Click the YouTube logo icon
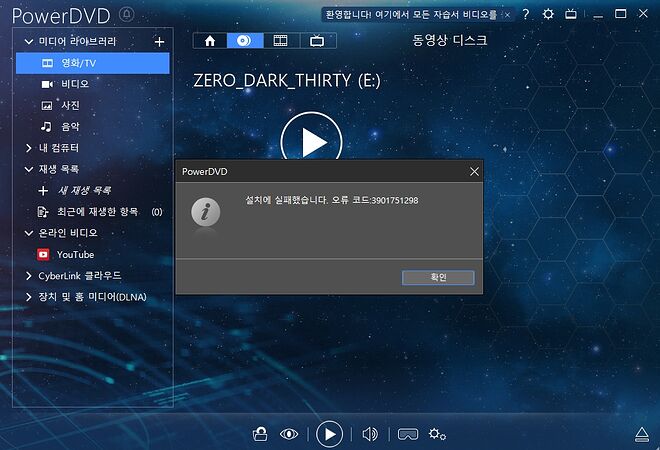 pos(43,254)
